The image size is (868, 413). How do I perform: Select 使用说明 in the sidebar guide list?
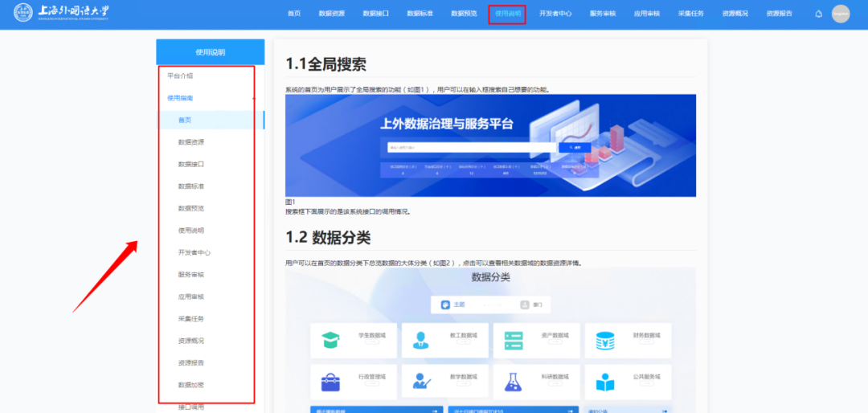(191, 231)
